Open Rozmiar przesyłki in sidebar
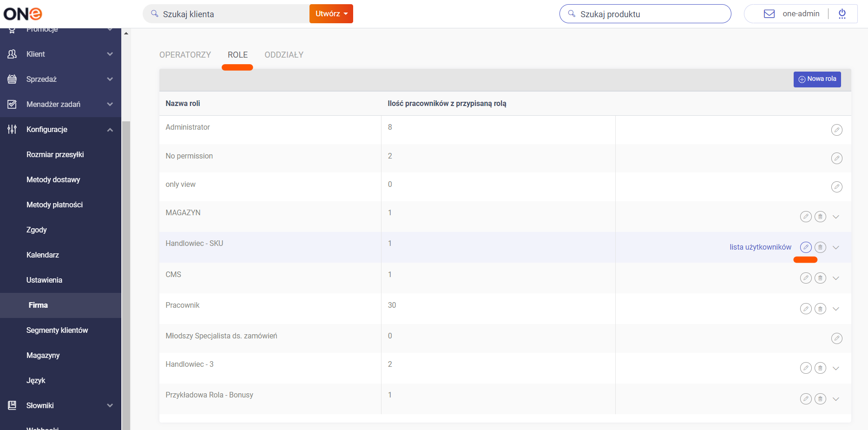 [x=55, y=154]
